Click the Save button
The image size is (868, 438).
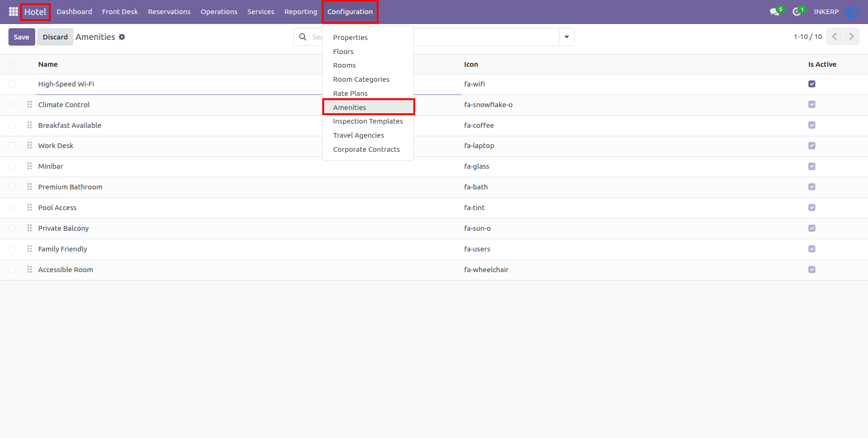[22, 37]
